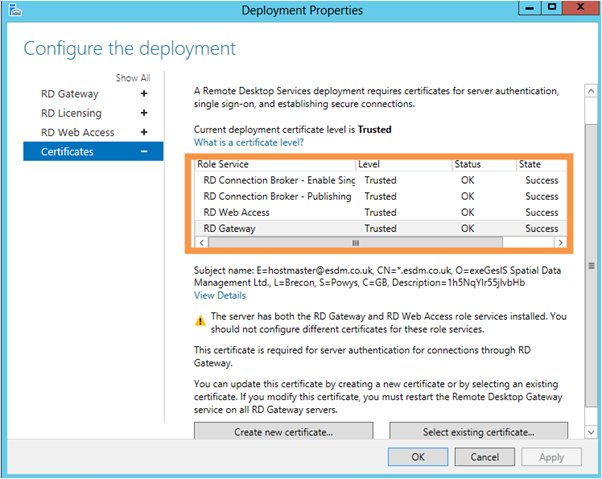This screenshot has height=479, width=602.
Task: Expand the RD Gateway section plus sign
Action: (x=144, y=94)
